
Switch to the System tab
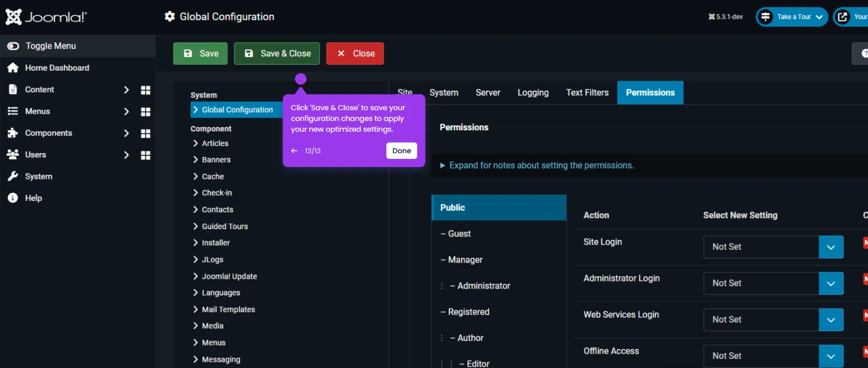[444, 93]
